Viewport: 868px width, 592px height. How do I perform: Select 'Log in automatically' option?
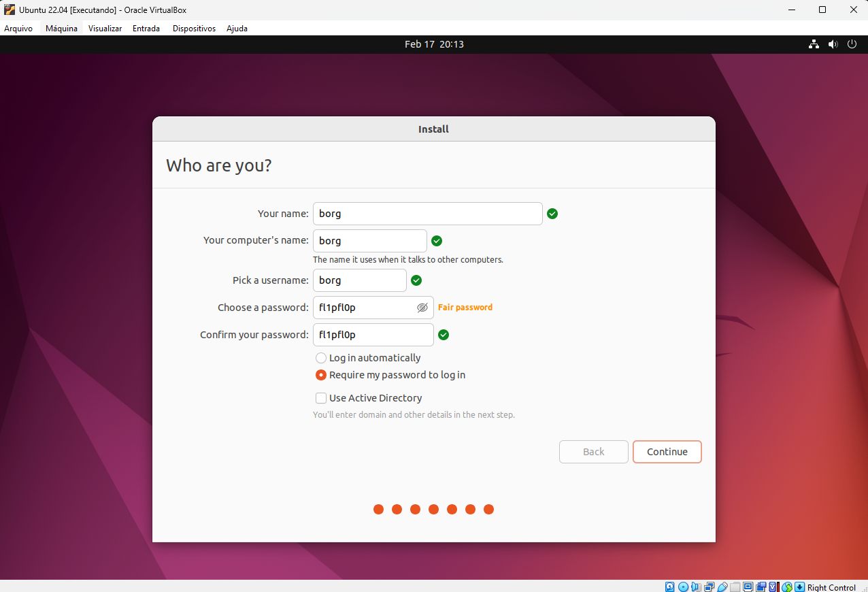tap(321, 358)
